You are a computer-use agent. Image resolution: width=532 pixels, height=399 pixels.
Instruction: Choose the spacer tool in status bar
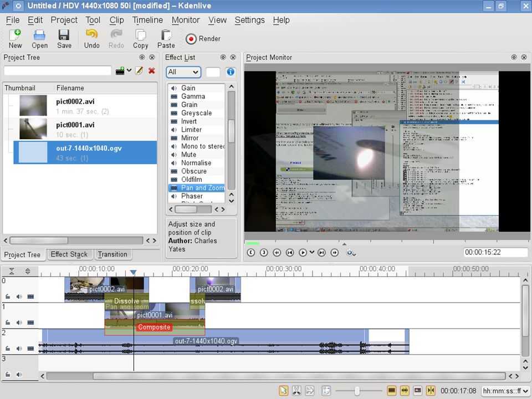[309, 391]
